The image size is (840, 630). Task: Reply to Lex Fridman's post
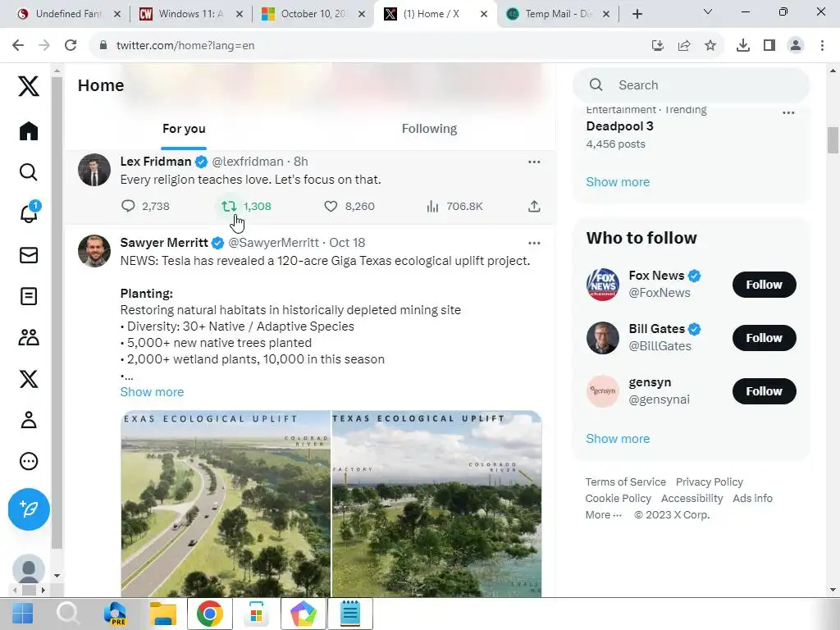coord(128,206)
